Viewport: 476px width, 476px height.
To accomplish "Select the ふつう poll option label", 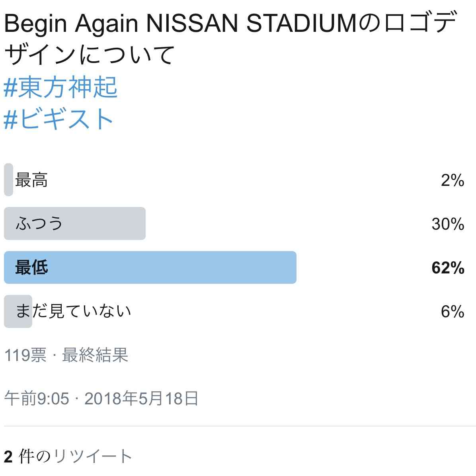I will click(39, 223).
